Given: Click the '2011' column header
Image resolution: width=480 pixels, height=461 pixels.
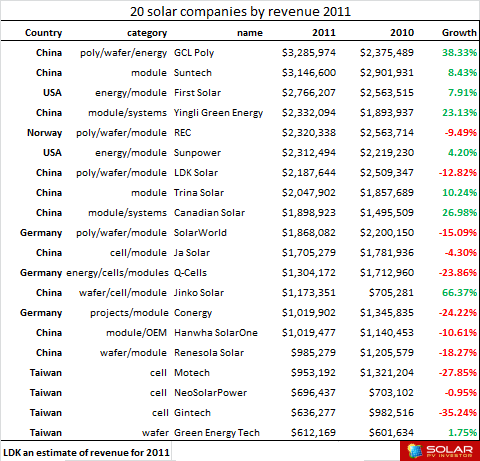Looking at the screenshot, I should (324, 33).
